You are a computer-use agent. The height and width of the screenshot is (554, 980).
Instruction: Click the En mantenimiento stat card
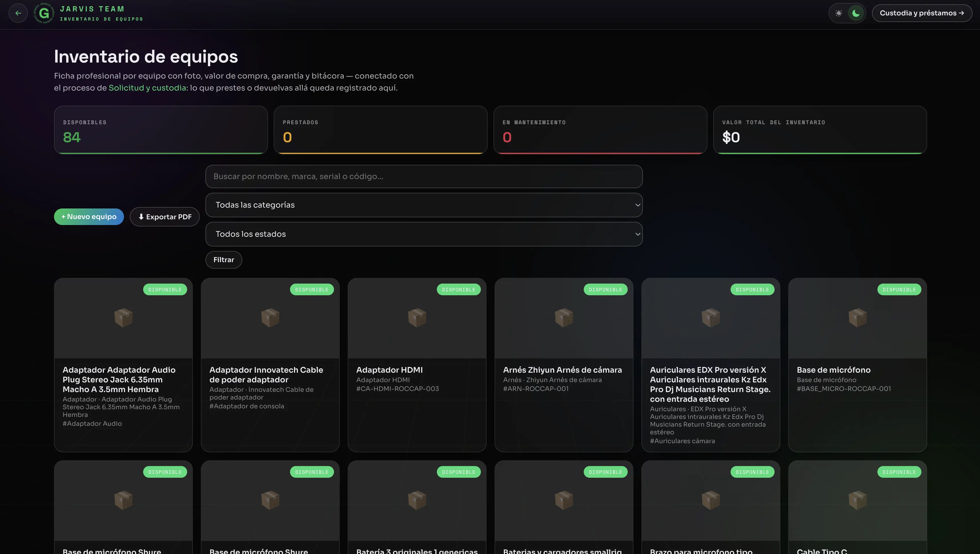coord(600,130)
